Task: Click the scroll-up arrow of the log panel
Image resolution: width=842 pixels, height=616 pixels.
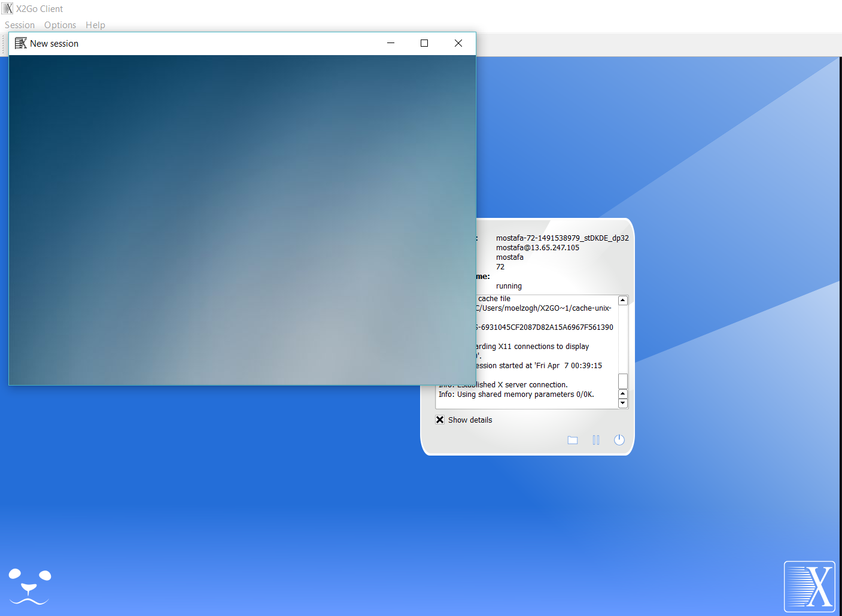Action: [622, 299]
